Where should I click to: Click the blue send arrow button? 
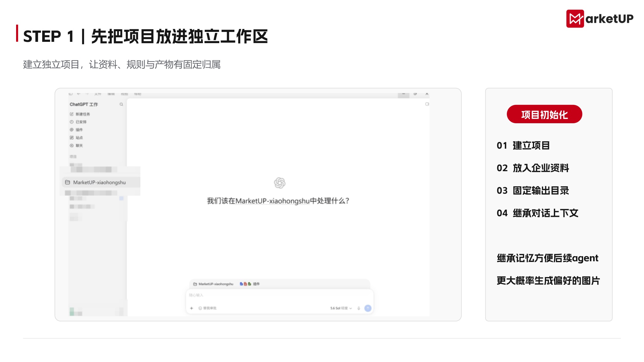368,308
